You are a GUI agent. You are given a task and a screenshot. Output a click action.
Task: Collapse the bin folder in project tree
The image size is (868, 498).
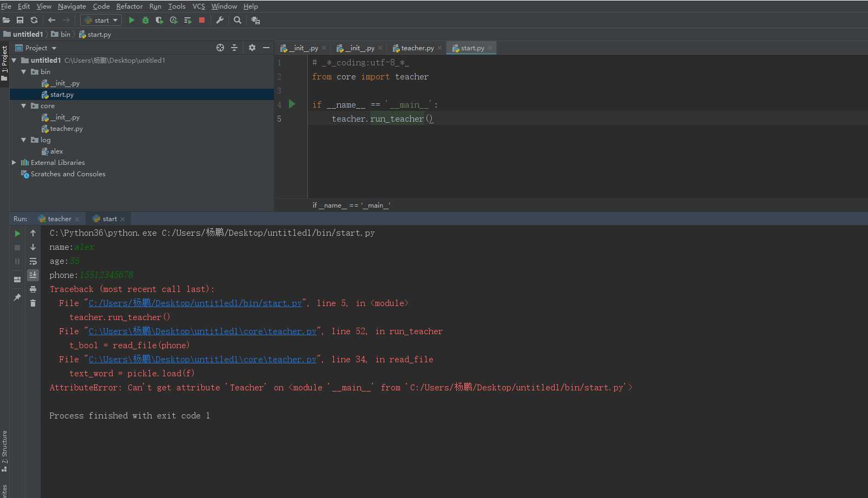24,72
